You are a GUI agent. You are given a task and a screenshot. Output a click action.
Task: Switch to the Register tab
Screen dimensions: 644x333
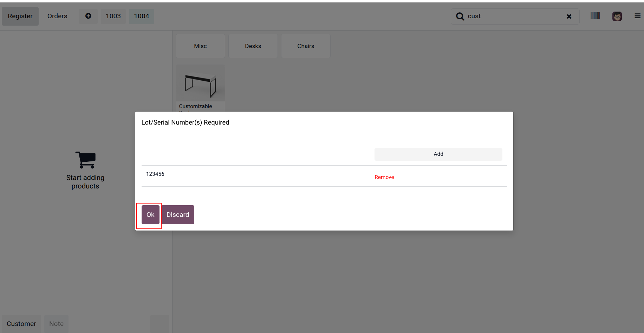pos(20,16)
